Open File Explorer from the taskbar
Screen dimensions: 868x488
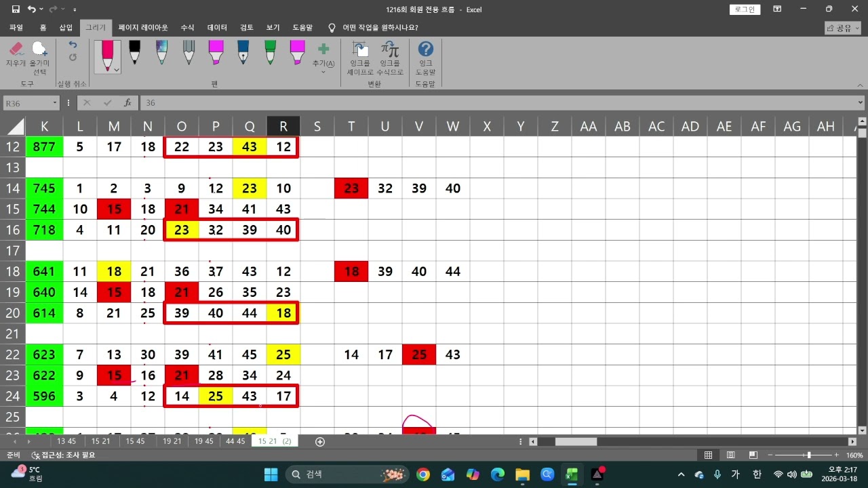click(x=522, y=474)
